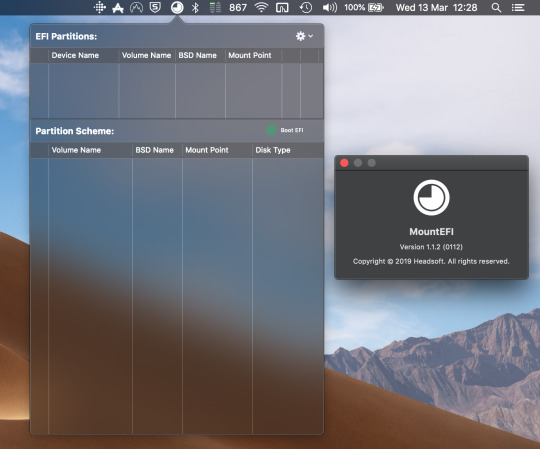The width and height of the screenshot is (540, 449).
Task: Click the App Store style A icon
Action: [118, 8]
